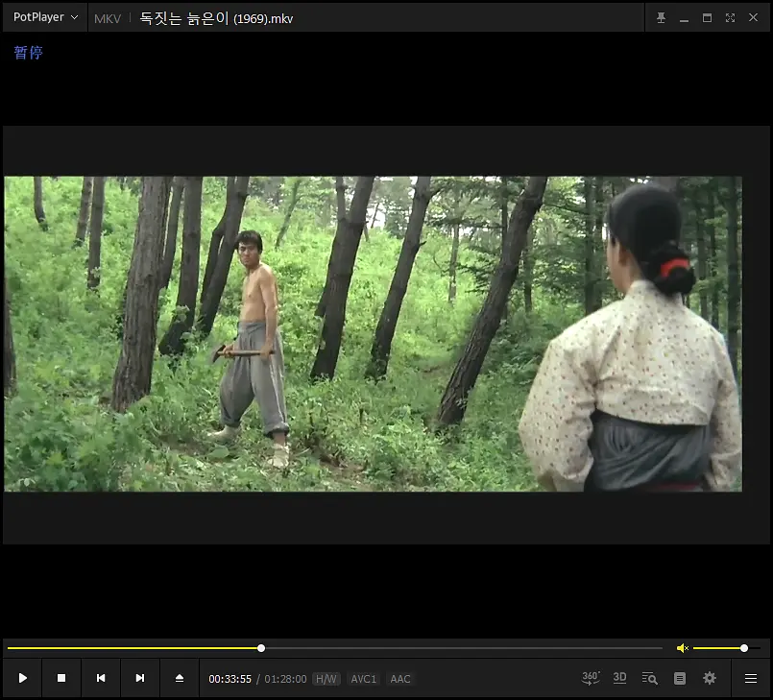The height and width of the screenshot is (700, 773).
Task: Click the elapsed time 00:33:55
Action: click(229, 679)
